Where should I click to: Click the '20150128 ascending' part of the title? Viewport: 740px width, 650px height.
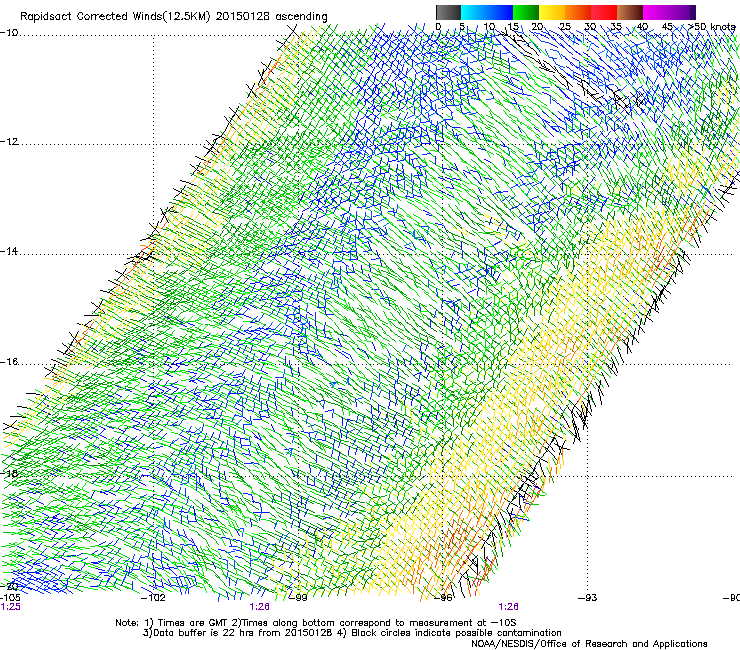pos(272,17)
